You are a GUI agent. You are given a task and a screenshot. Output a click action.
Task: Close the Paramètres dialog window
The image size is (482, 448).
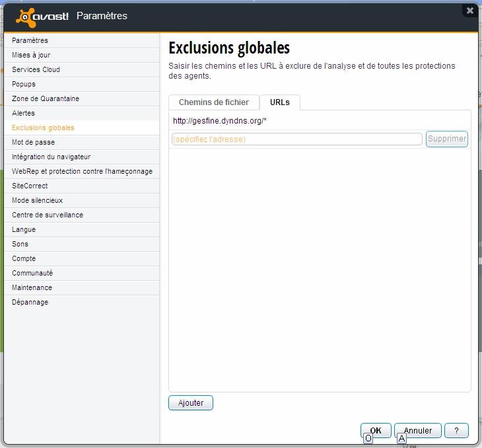(x=469, y=11)
